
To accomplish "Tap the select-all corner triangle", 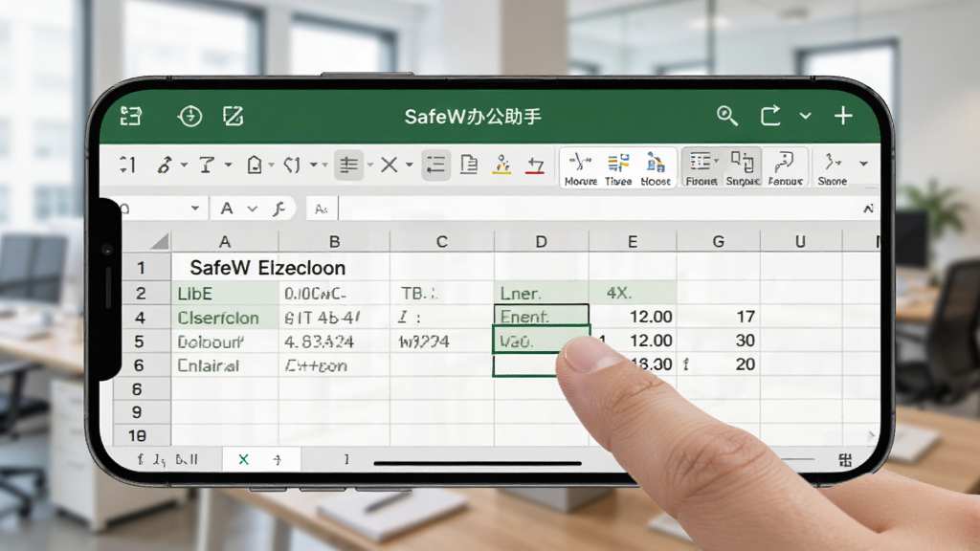I will click(160, 242).
